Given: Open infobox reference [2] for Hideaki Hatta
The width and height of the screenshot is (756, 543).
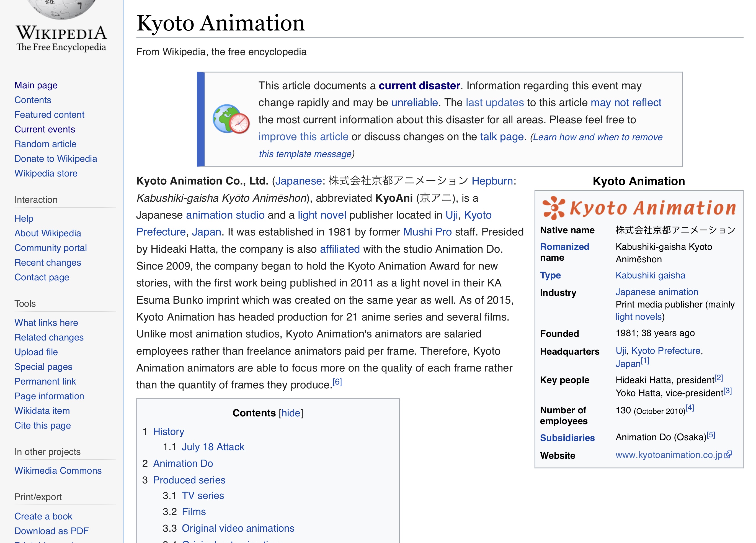Looking at the screenshot, I should (x=719, y=378).
